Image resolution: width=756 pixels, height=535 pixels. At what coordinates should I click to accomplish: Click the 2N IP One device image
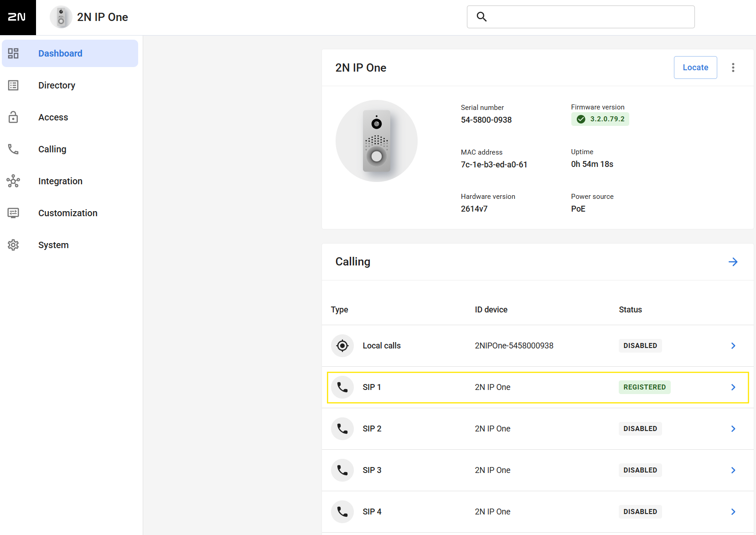coord(377,141)
